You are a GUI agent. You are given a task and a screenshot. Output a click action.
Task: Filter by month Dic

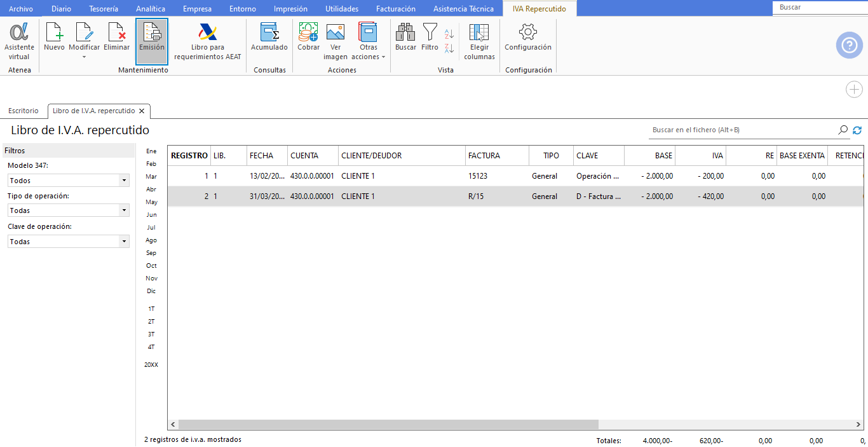[x=151, y=291]
